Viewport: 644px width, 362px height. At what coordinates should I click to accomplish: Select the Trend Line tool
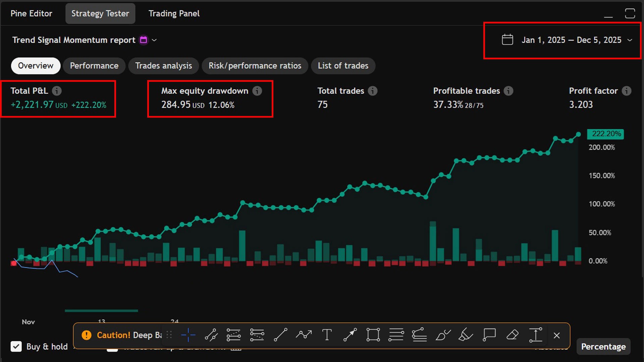pos(281,335)
